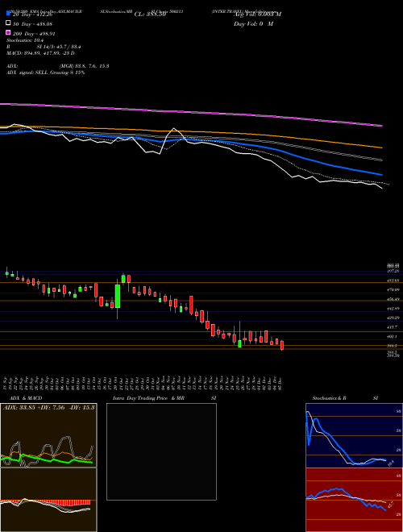Click the red RSI sub-chart
Image resolution: width=403 pixels, height=532 pixels.
click(x=354, y=500)
